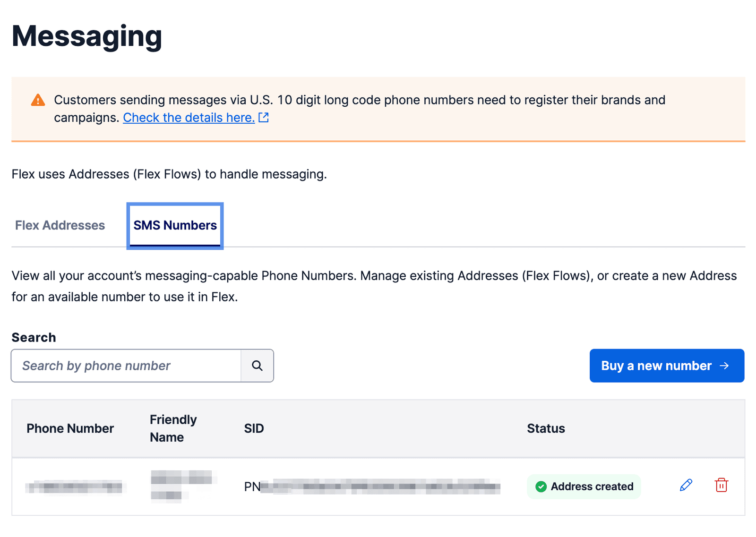
Task: Select the blurred friendly name cell
Action: tap(181, 486)
